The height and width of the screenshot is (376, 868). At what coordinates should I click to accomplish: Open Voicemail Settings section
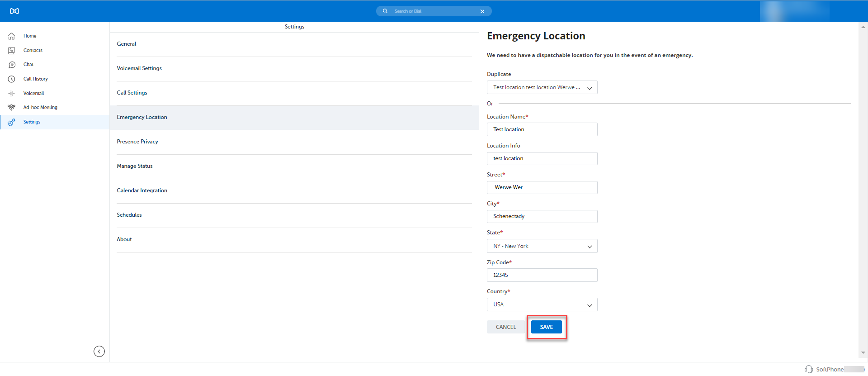tap(139, 68)
